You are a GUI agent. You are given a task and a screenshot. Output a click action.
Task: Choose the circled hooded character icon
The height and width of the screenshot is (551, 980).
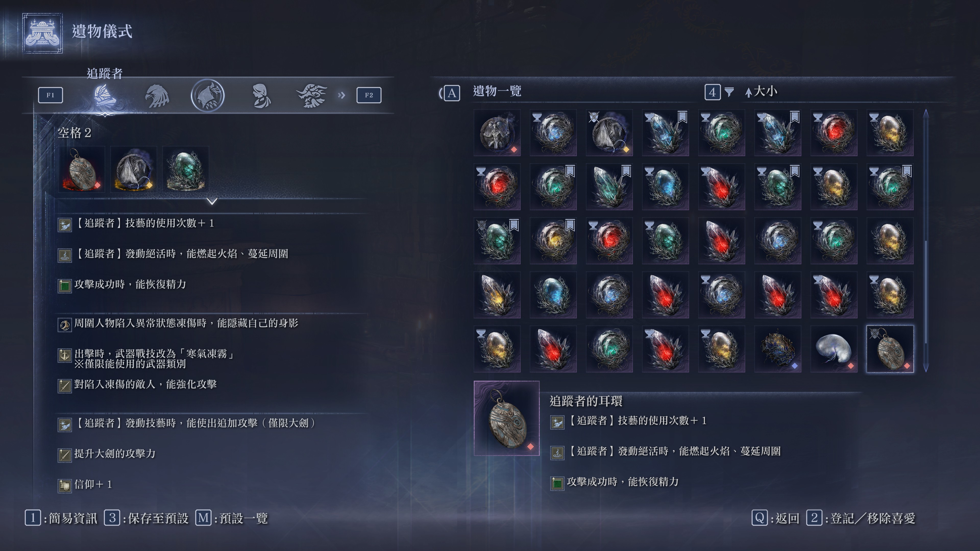click(207, 95)
